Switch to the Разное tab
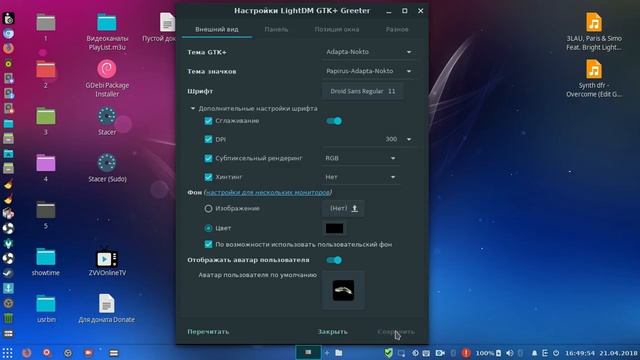Screen dimensions: 640x360 [397, 29]
